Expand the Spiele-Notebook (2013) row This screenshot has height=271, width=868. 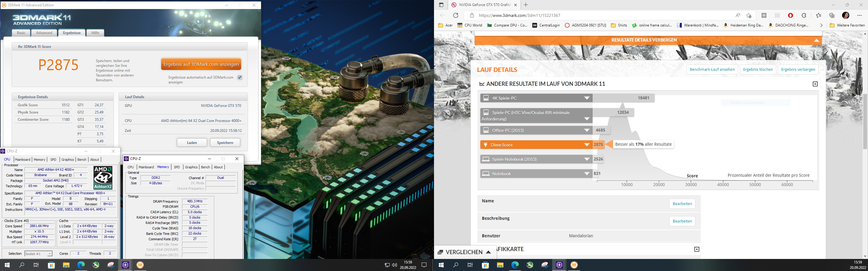(587, 159)
